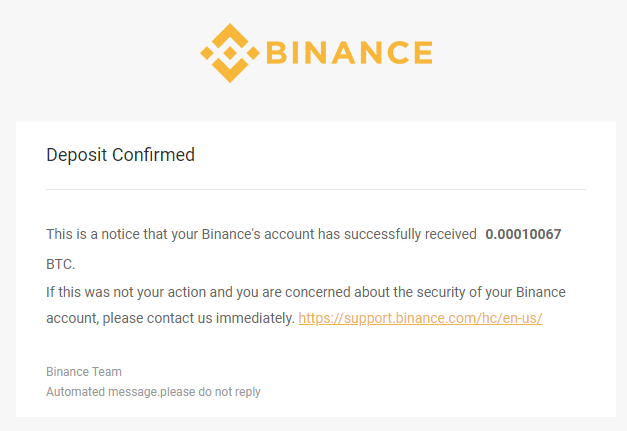Open the support.binance.com help link
The width and height of the screenshot is (627, 431).
420,318
